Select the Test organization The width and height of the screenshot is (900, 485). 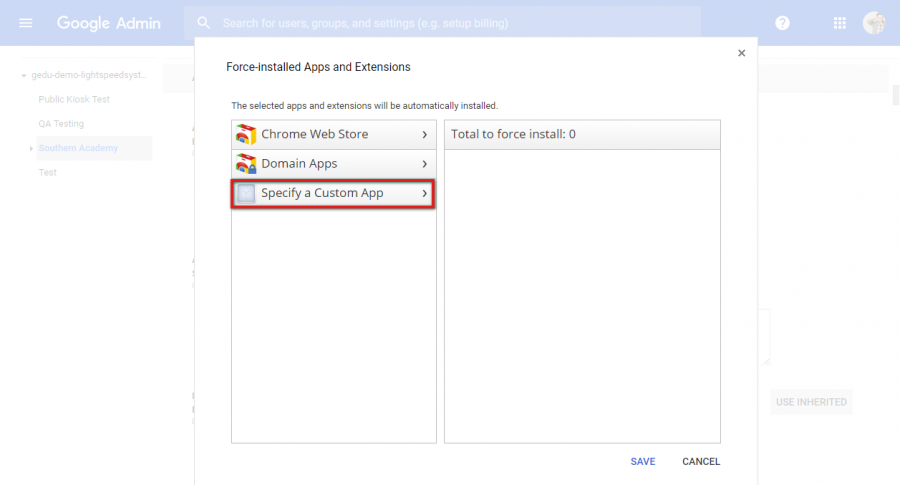click(48, 172)
